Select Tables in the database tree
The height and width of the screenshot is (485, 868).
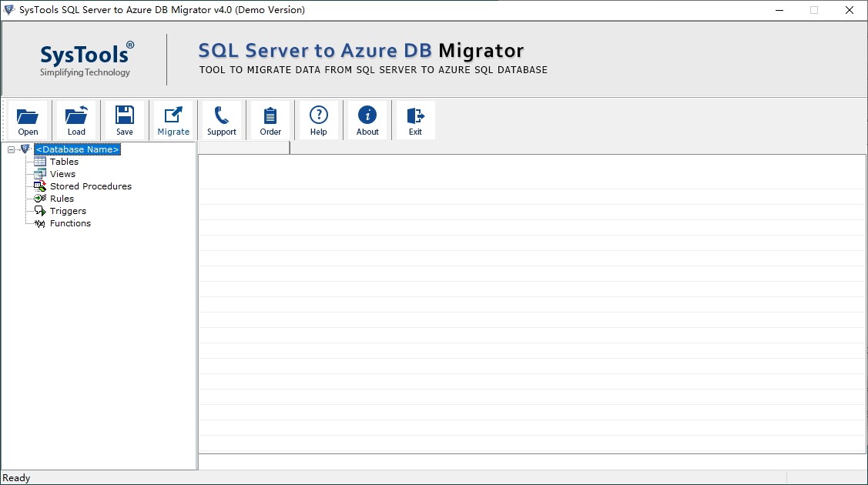click(x=64, y=162)
